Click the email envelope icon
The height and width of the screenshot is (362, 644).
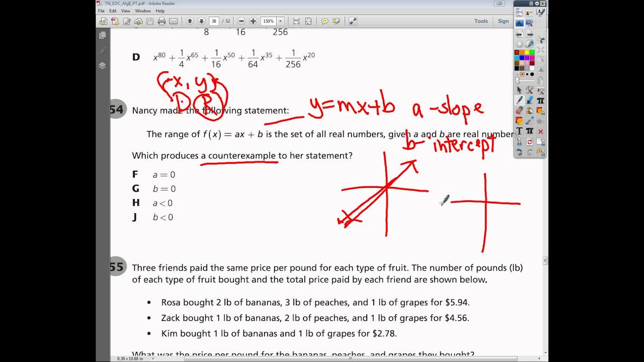(x=173, y=21)
